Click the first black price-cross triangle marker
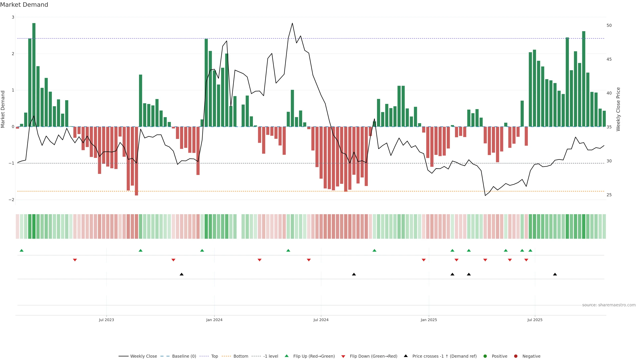The image size is (644, 362). (181, 274)
